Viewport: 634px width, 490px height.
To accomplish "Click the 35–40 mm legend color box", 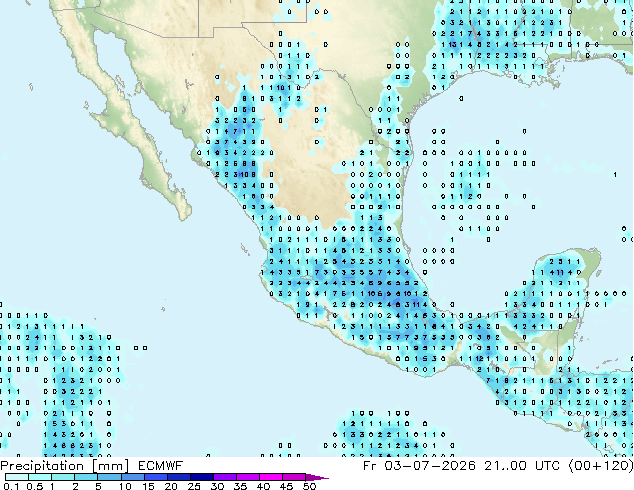I will [x=248, y=477].
